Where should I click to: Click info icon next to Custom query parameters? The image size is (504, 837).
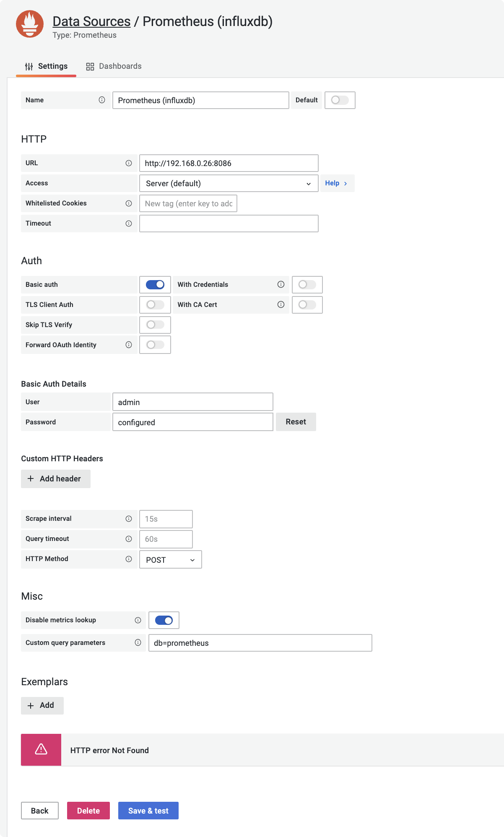pos(138,642)
